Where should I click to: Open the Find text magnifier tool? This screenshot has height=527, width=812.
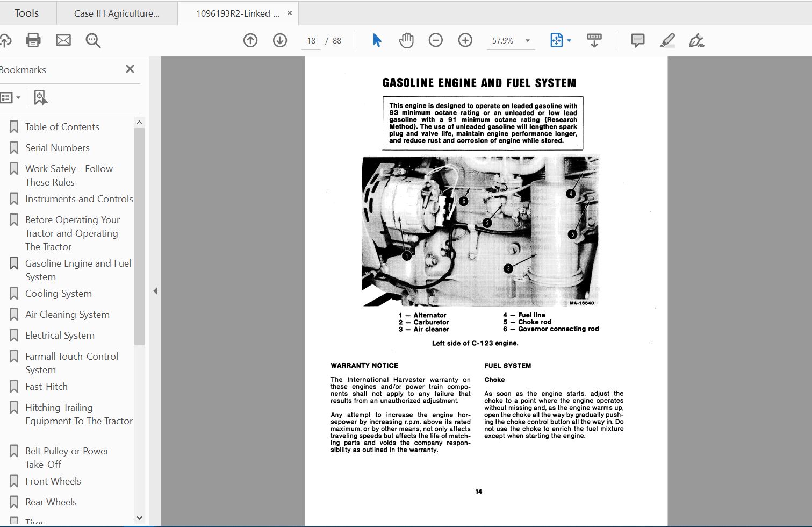point(93,40)
